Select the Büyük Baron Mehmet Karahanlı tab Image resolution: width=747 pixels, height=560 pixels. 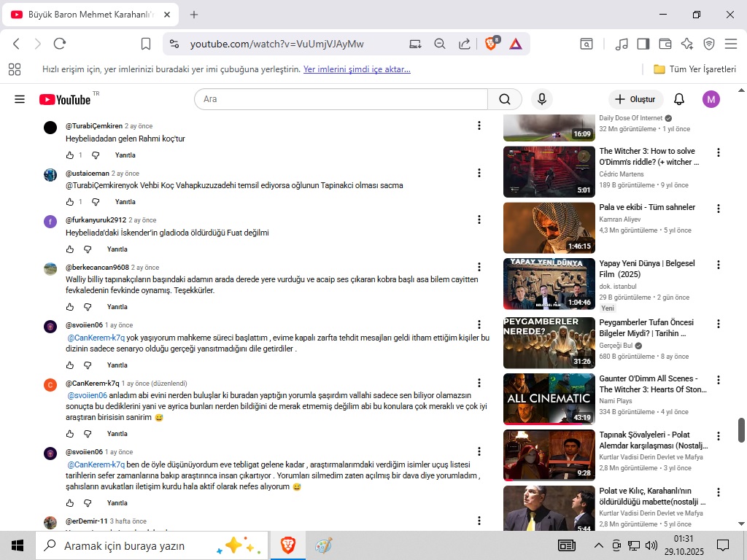[x=90, y=15]
